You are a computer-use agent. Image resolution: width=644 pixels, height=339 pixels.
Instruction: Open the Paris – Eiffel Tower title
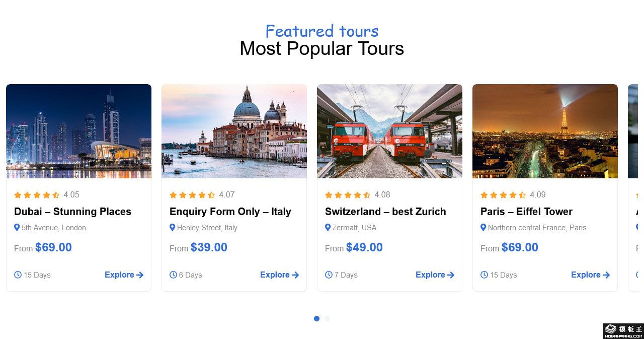526,212
